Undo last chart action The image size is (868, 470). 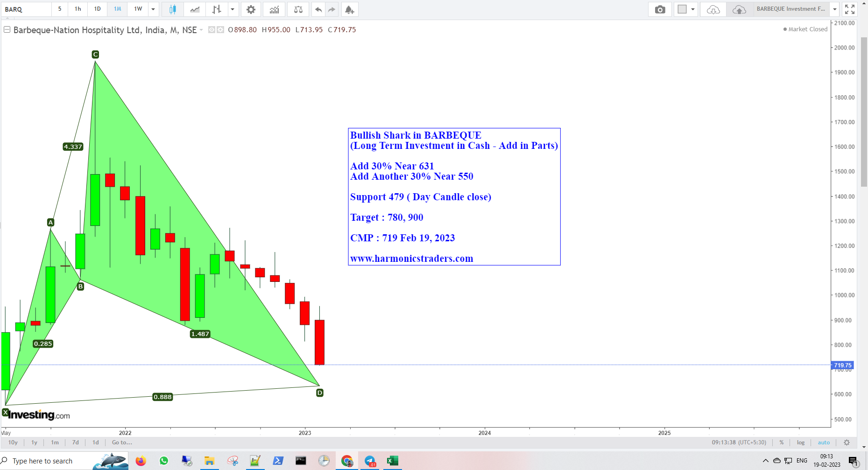pyautogui.click(x=318, y=9)
